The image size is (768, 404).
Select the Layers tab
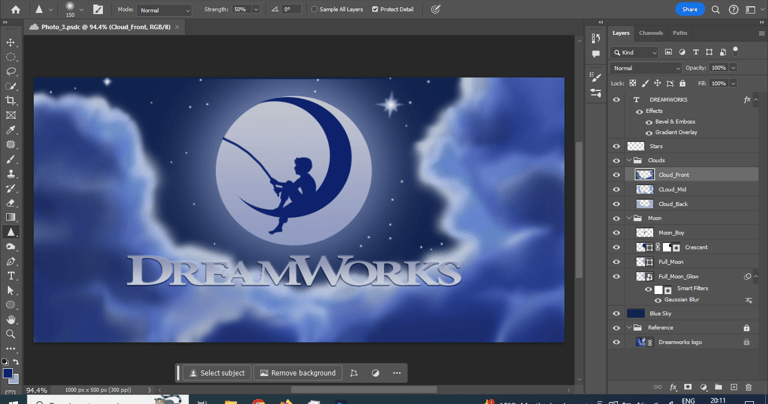[x=621, y=33]
